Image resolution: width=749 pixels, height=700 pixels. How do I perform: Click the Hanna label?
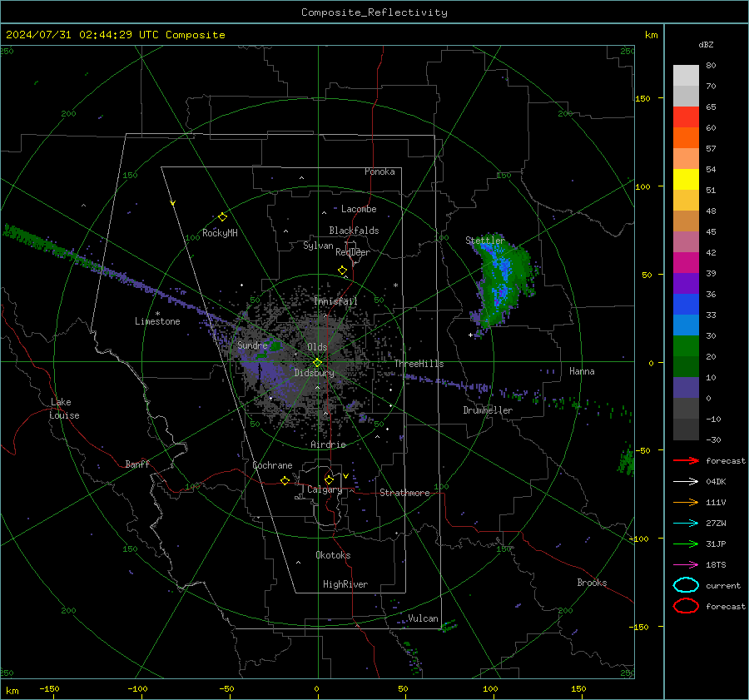click(x=582, y=371)
